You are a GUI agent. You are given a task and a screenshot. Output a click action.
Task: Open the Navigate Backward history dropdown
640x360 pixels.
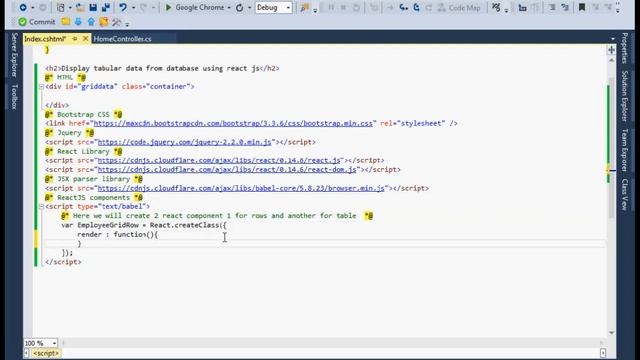click(x=33, y=7)
